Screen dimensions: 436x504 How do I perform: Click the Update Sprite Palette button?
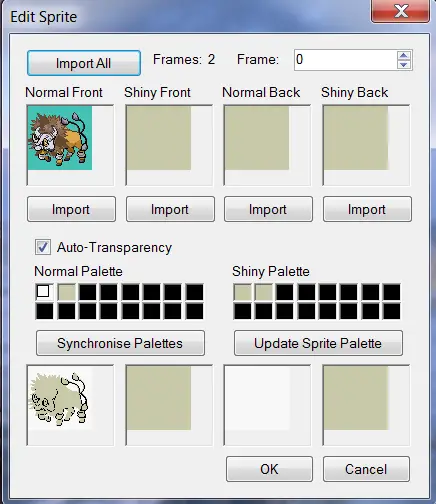point(318,343)
